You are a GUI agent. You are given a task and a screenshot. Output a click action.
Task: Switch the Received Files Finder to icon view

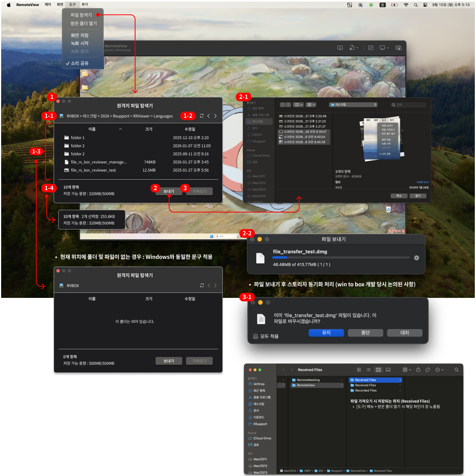359,370
